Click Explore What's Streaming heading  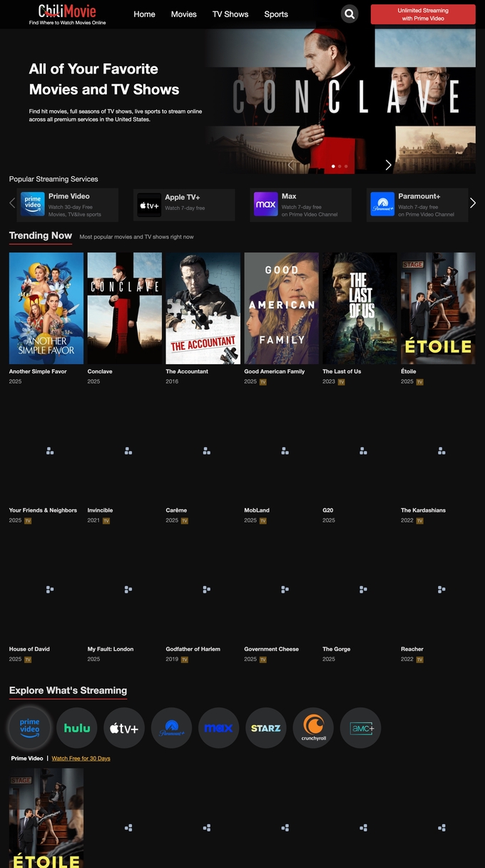(x=68, y=690)
